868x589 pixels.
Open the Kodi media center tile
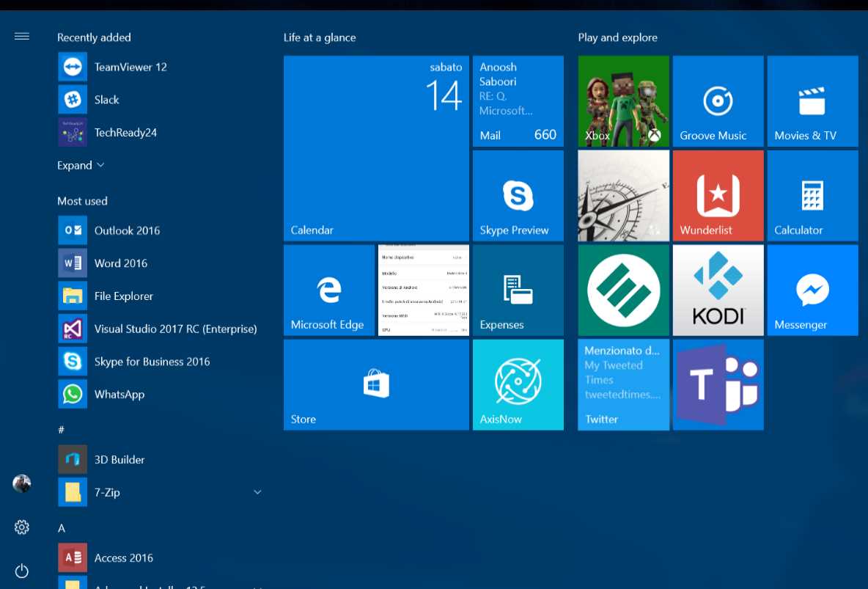point(717,290)
